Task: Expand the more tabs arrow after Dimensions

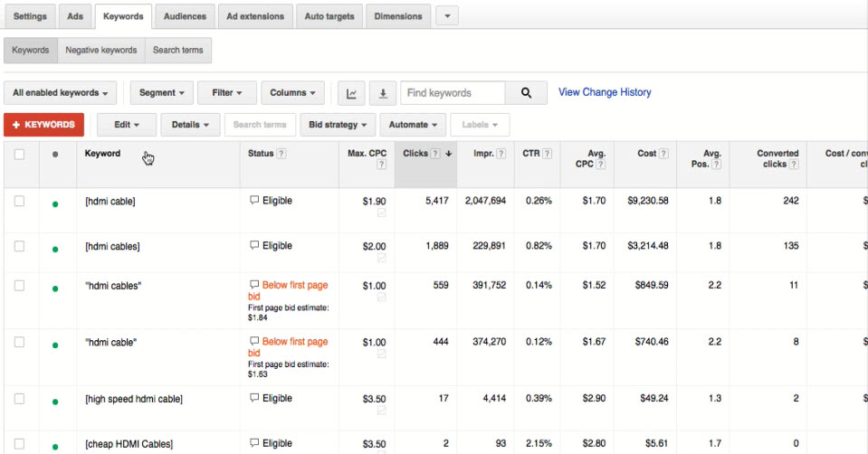Action: [447, 16]
